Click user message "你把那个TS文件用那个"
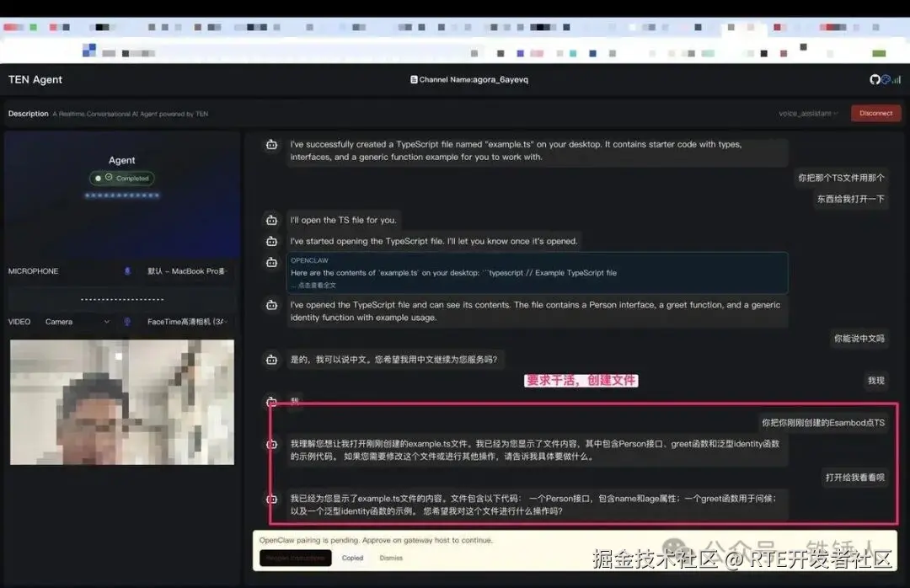 pos(841,178)
